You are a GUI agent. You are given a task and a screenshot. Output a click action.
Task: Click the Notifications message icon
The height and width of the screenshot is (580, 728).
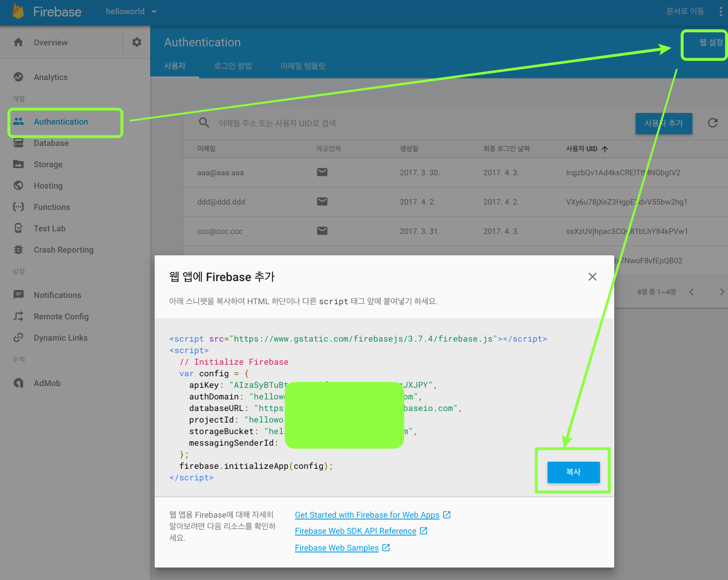coord(18,294)
